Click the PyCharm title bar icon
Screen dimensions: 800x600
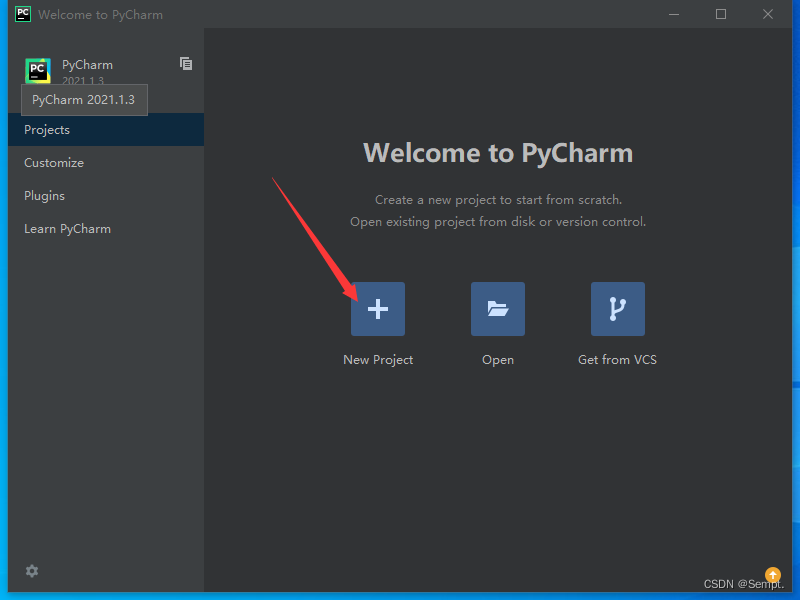pyautogui.click(x=23, y=14)
